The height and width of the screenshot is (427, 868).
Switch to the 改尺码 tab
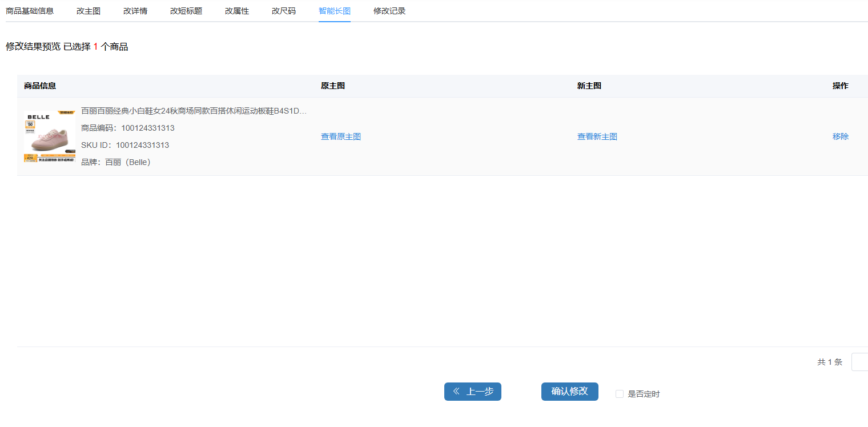pos(284,11)
